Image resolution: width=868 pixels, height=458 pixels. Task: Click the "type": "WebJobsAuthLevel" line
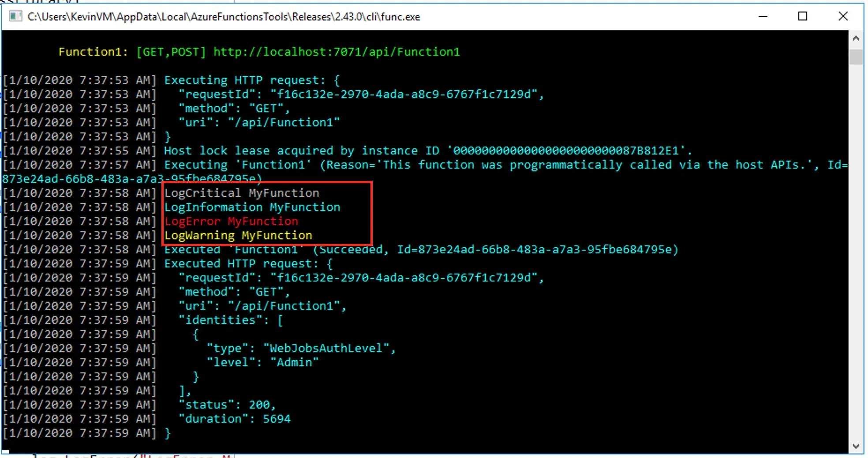[x=301, y=349]
